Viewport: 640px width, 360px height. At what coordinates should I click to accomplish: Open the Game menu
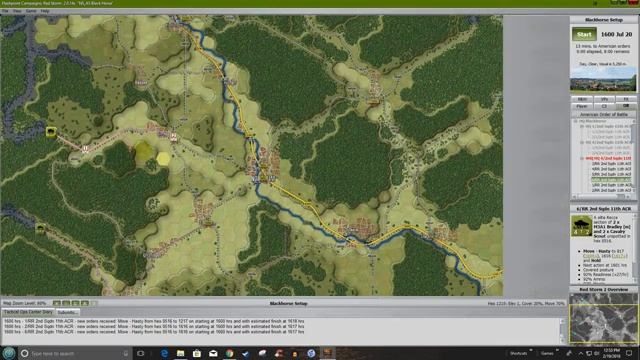(x=31, y=11)
